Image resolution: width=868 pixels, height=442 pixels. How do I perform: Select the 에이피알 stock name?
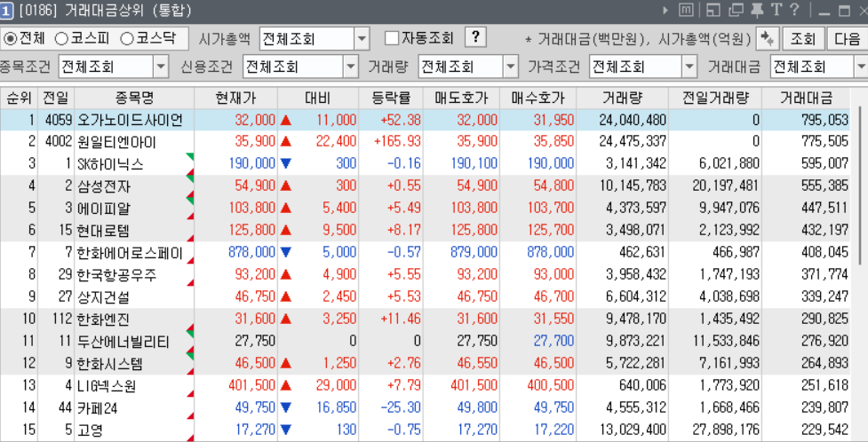pos(104,209)
